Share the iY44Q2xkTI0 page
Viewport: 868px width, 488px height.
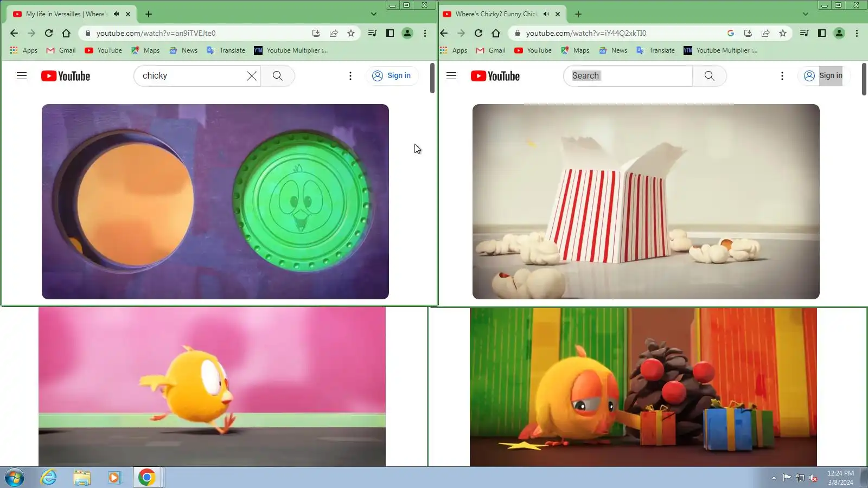click(x=765, y=33)
